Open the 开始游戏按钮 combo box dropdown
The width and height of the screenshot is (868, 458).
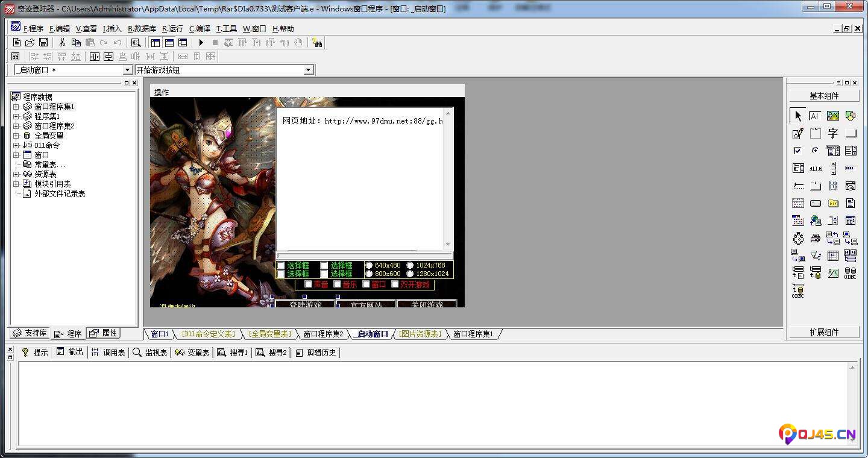309,70
